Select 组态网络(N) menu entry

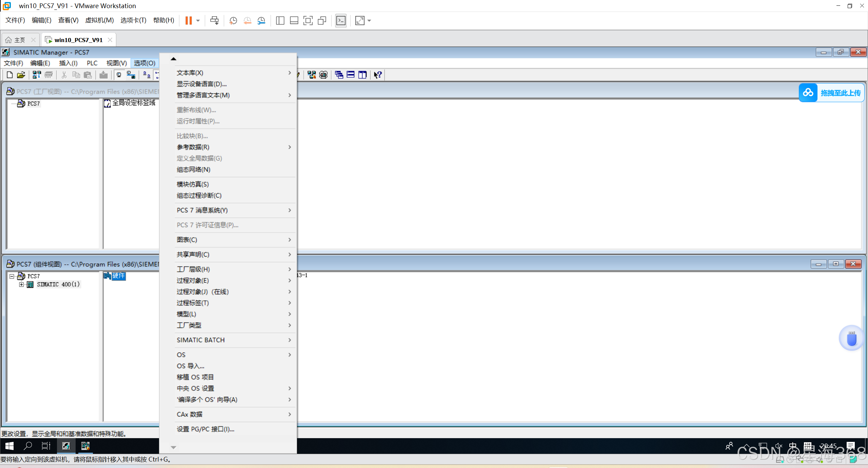click(x=194, y=170)
